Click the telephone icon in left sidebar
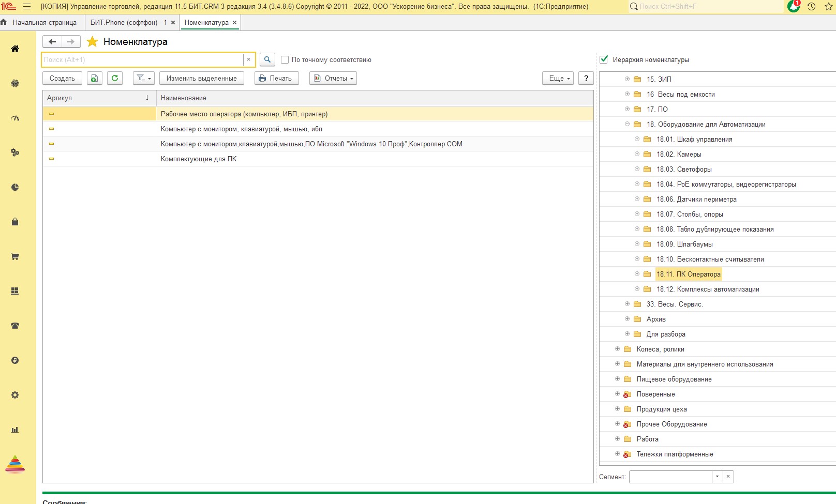This screenshot has height=504, width=836. (15, 326)
